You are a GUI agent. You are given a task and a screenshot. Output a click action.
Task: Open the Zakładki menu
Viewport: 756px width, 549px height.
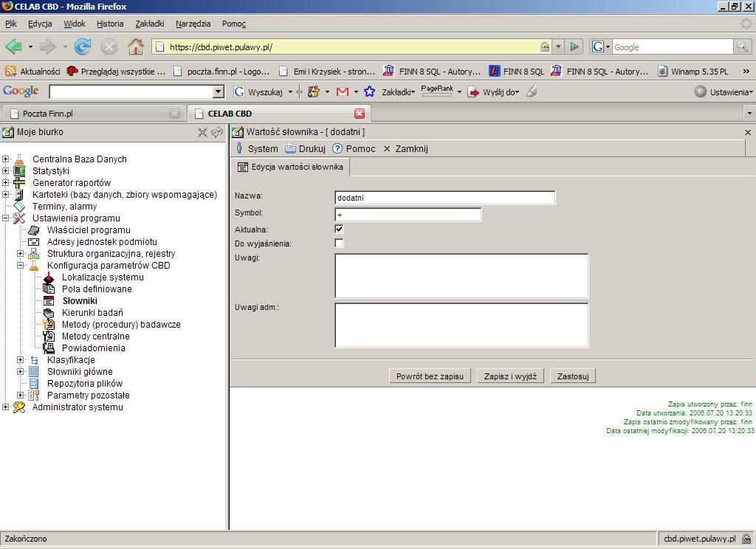click(x=149, y=24)
